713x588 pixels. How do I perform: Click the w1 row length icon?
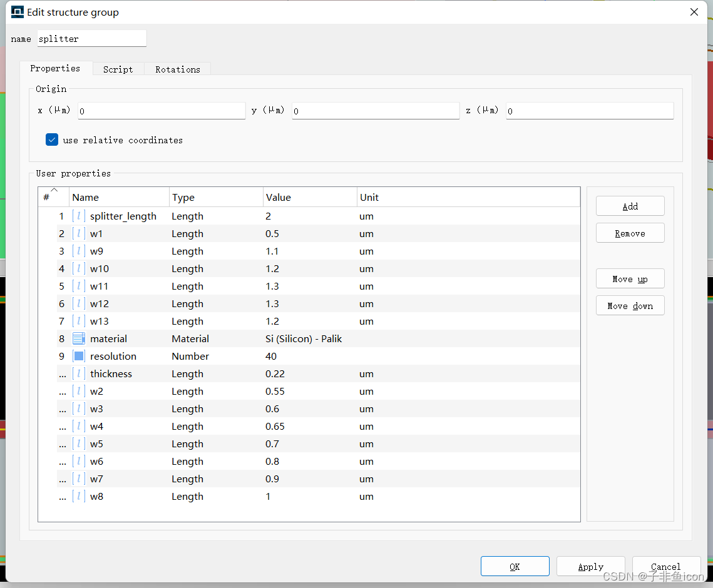pos(79,233)
